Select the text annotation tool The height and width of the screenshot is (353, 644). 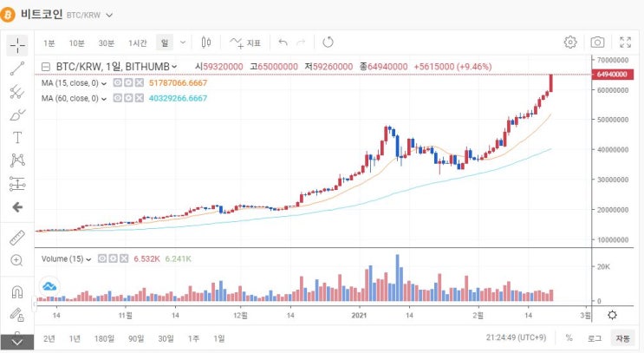click(17, 138)
